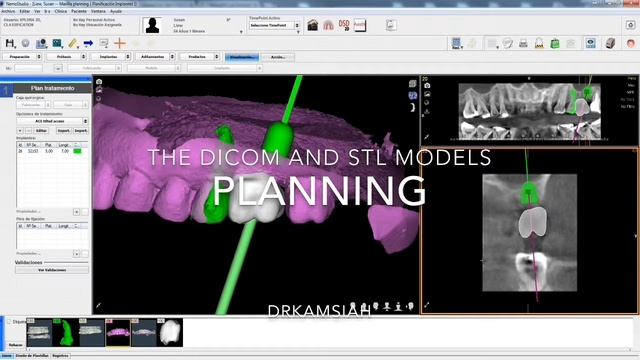Click the Plan tratamiento panel header
Viewport: 640px width, 360px height.
tap(52, 88)
